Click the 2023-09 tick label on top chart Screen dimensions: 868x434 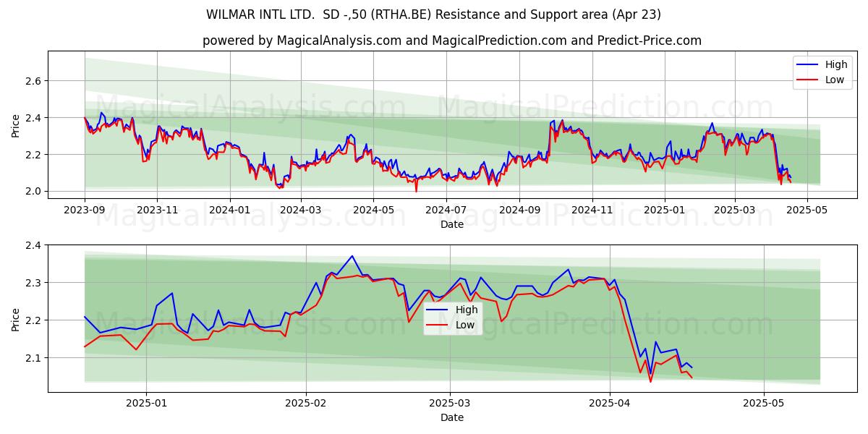[85, 210]
